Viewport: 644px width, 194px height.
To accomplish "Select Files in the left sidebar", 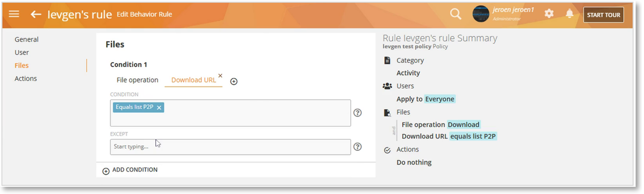I will click(x=22, y=65).
